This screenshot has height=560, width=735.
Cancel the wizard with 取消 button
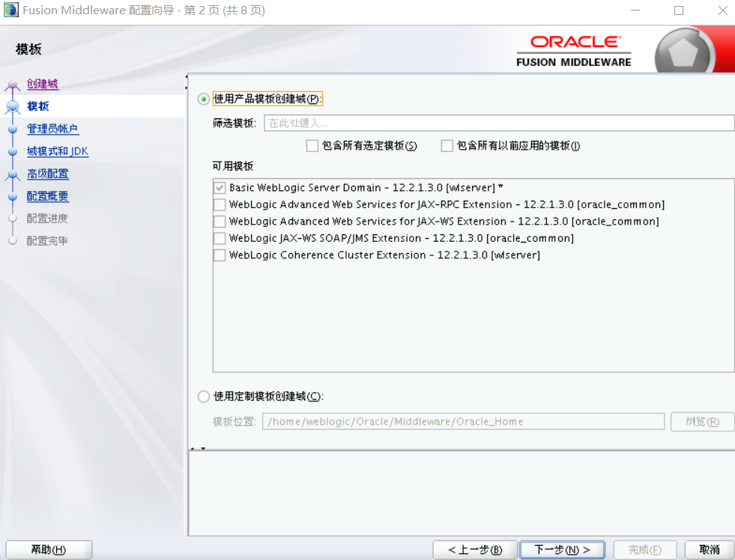pyautogui.click(x=710, y=550)
